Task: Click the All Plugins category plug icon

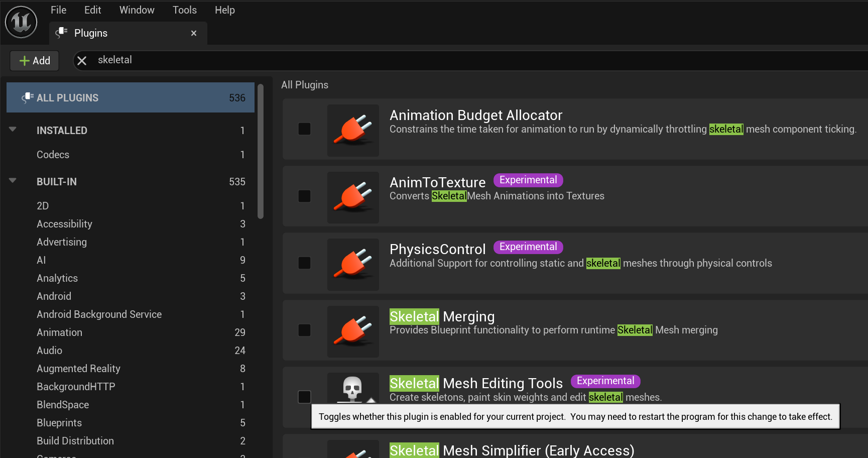Action: pos(28,97)
